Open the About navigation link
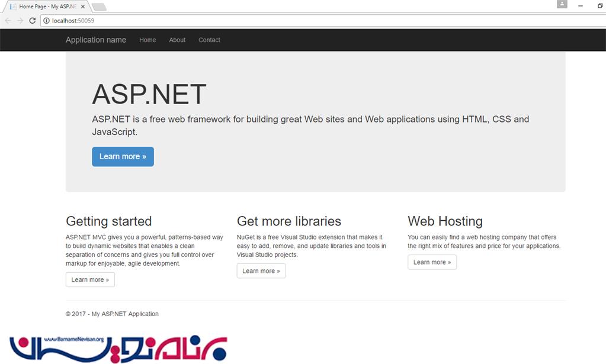606x364 pixels. [177, 40]
